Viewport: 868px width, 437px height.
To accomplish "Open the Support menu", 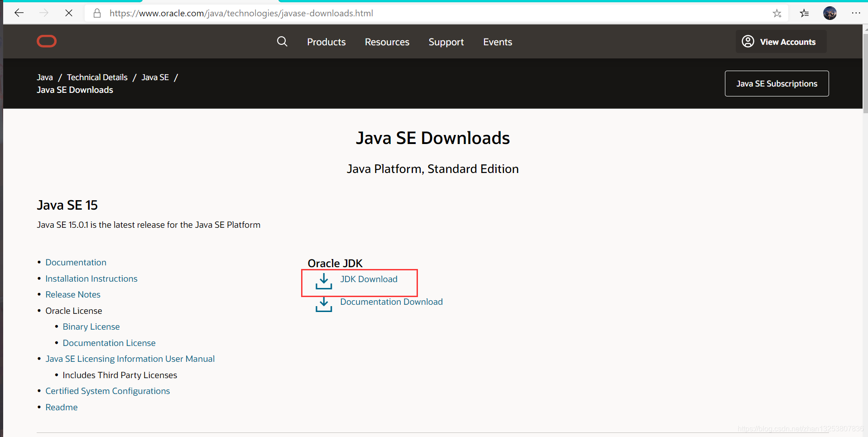I will click(x=446, y=42).
